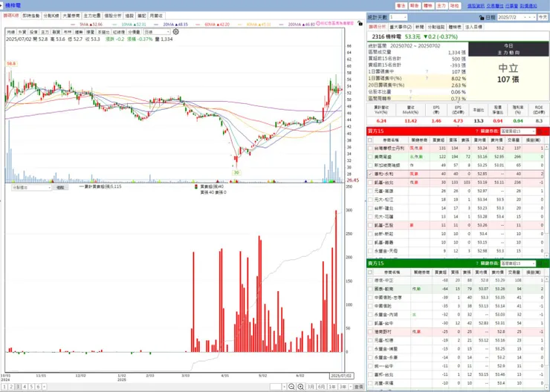Open the help question mark in 買方15 header
The width and height of the screenshot is (550, 392).
point(476,131)
